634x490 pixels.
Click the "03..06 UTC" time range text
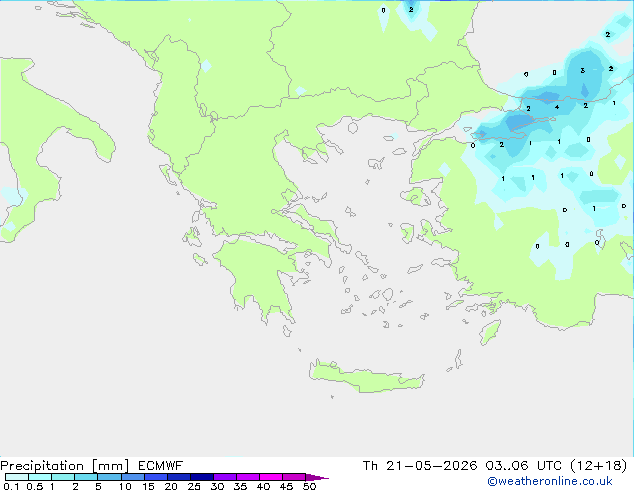pyautogui.click(x=523, y=466)
